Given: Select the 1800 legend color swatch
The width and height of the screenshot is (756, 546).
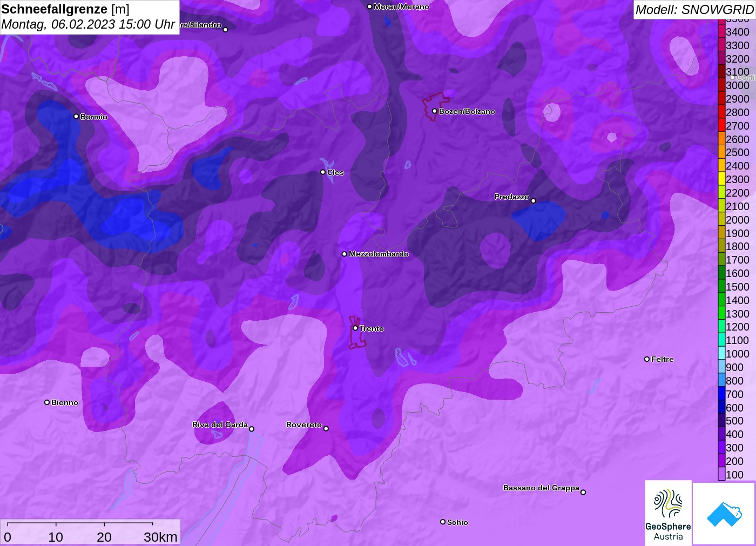Looking at the screenshot, I should (x=721, y=246).
